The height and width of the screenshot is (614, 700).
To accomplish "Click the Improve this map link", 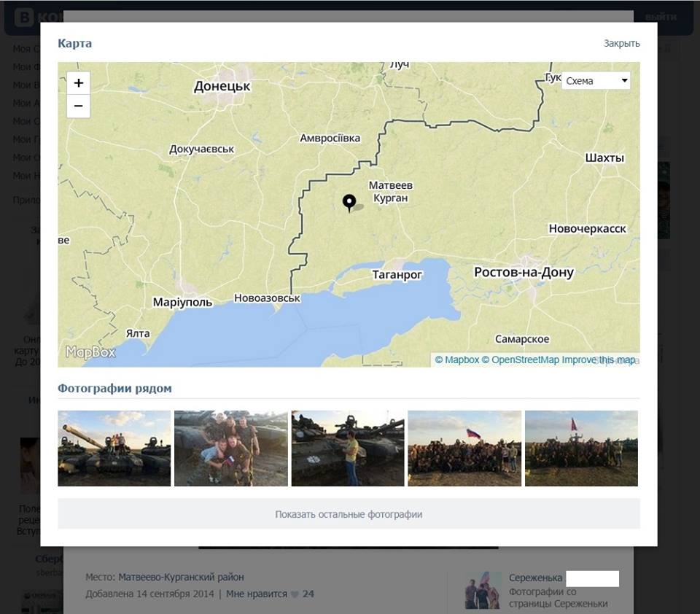I will coord(598,360).
